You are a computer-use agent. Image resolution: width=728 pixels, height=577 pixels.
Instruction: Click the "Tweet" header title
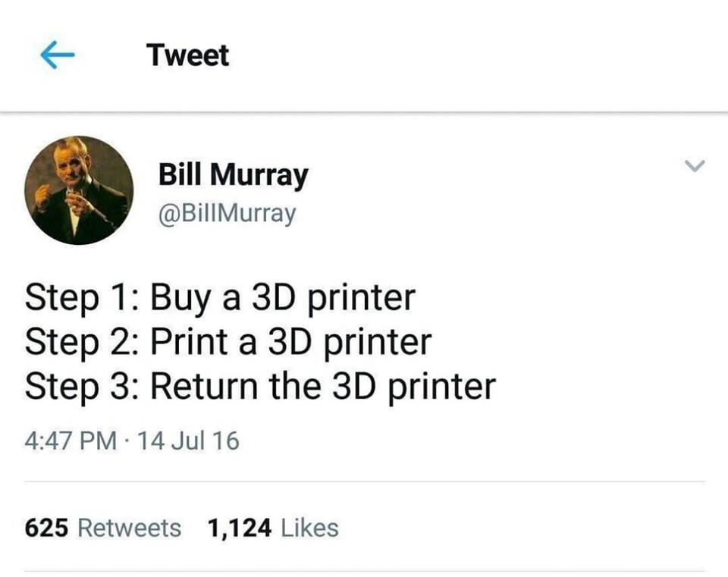coord(187,55)
